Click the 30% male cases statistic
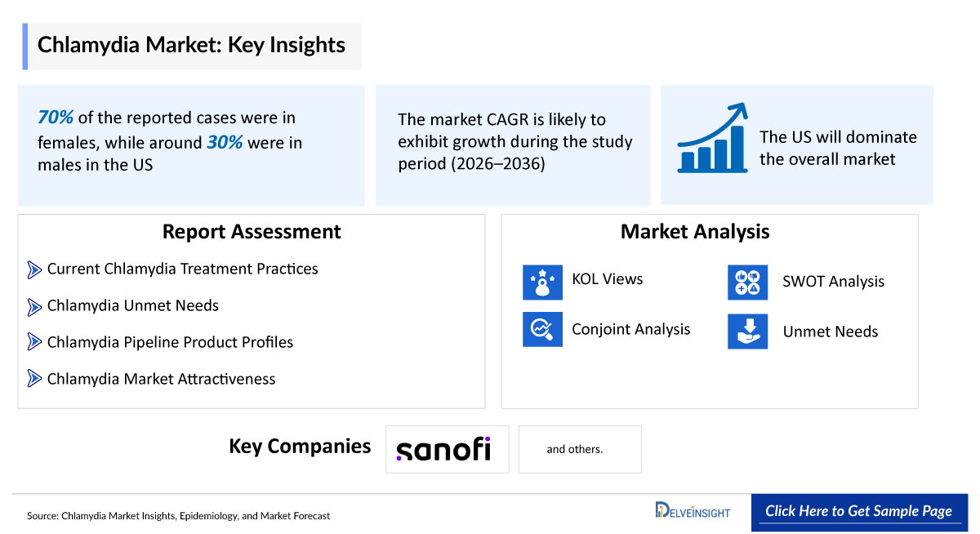This screenshot has width=980, height=534. [x=225, y=142]
